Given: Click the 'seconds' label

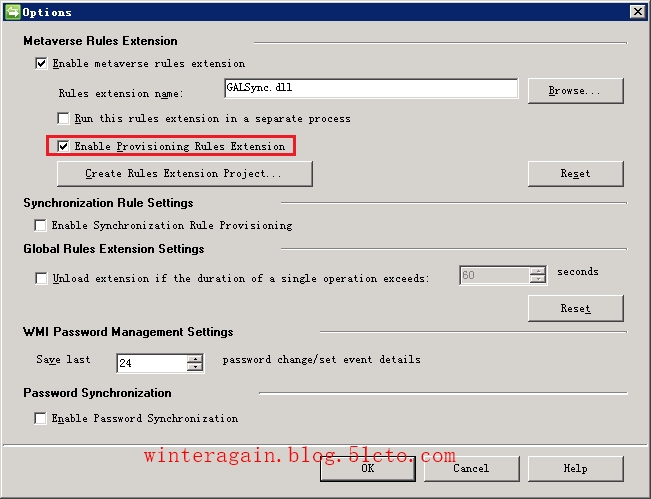Looking at the screenshot, I should click(578, 272).
